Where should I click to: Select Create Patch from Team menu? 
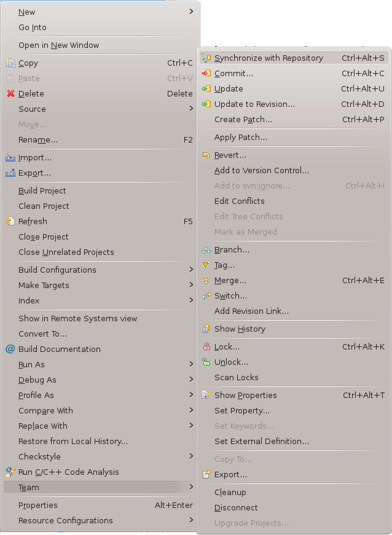(243, 120)
